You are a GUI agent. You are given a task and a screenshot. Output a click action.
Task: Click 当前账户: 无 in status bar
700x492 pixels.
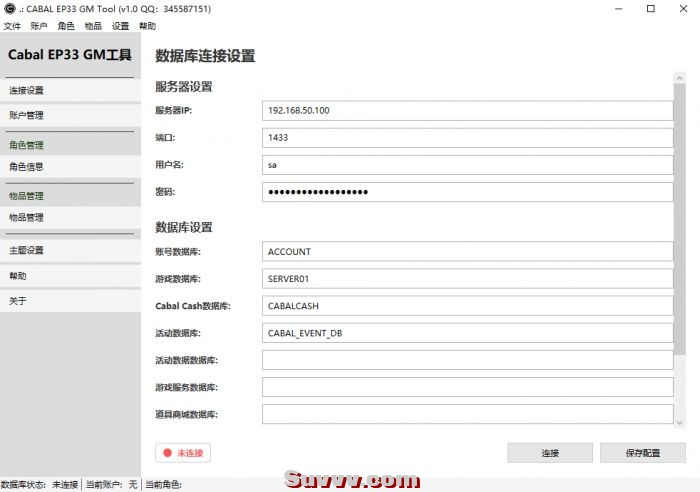[x=112, y=484]
